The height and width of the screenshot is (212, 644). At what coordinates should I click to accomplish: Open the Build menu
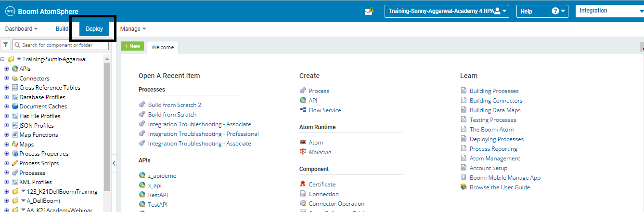click(62, 29)
